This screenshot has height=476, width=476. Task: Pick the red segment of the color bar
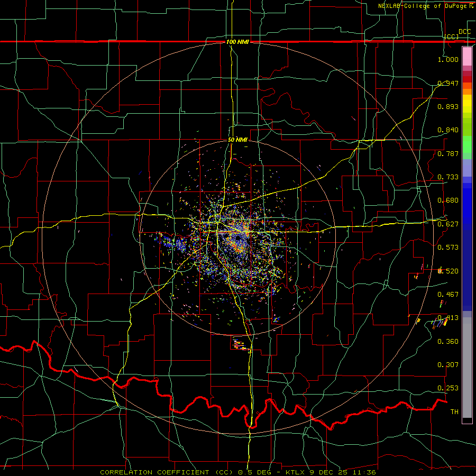467,79
